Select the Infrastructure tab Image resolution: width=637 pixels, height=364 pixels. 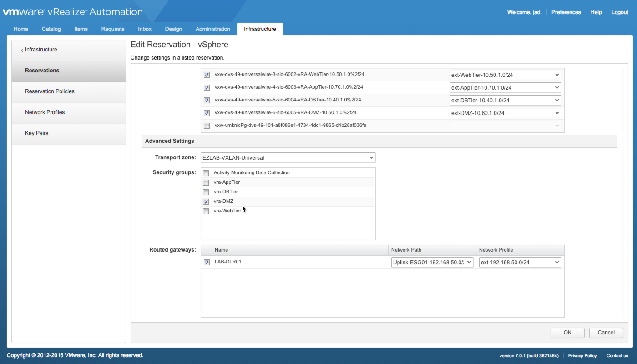[260, 29]
